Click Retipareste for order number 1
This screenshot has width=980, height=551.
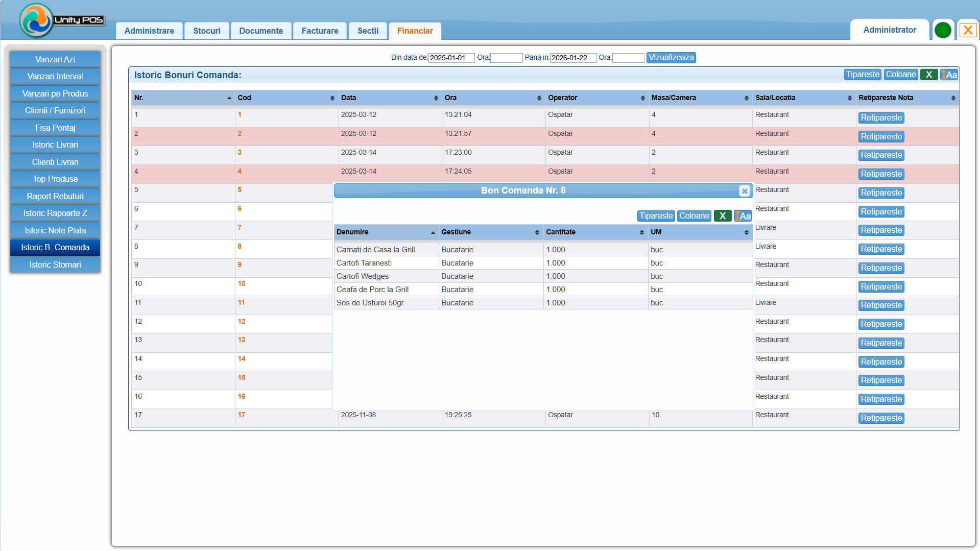[881, 118]
